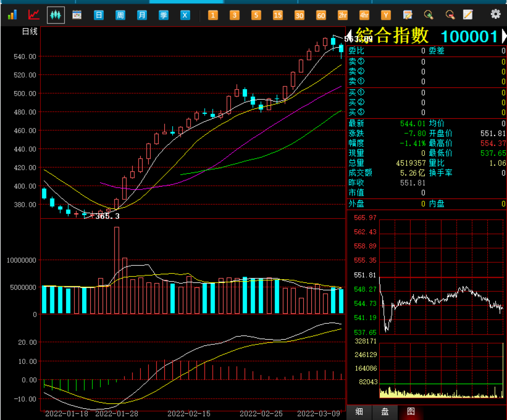
Task: Click the 2022-03-09 date label
Action: coord(318,413)
